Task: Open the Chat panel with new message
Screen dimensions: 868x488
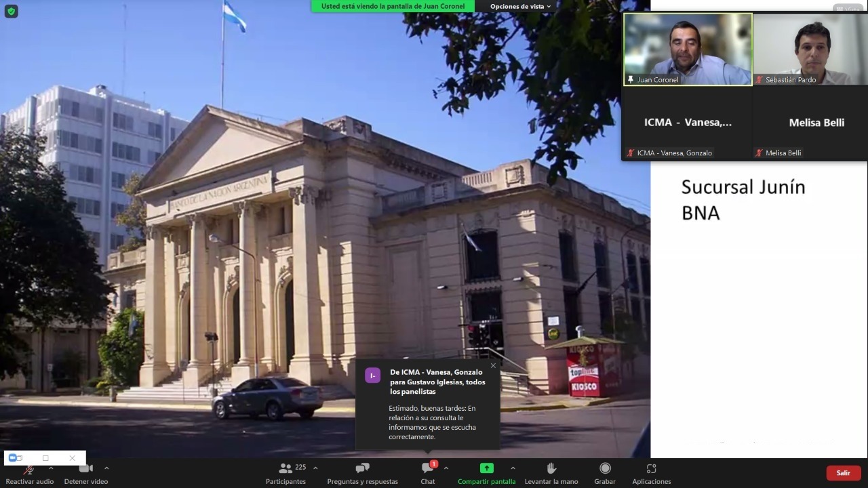Action: coord(427,473)
